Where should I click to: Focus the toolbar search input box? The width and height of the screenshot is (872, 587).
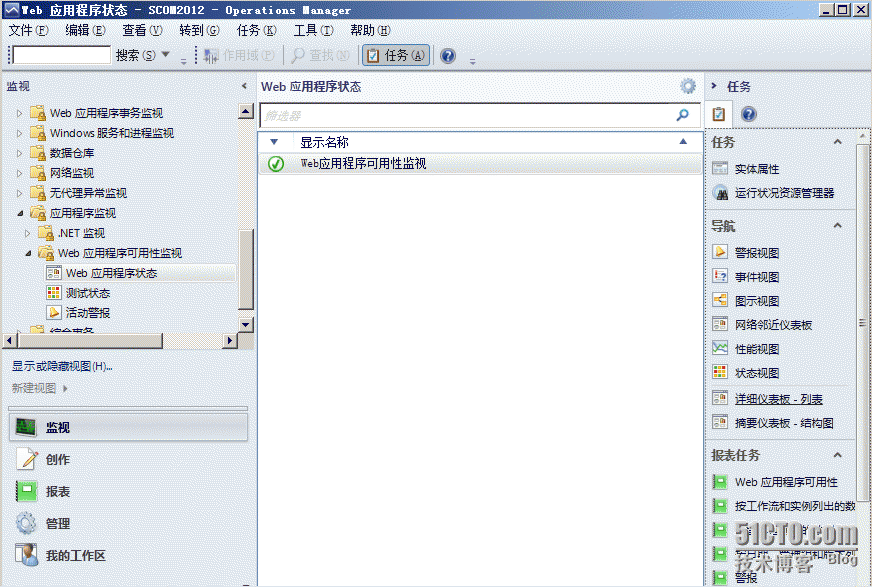[x=62, y=55]
